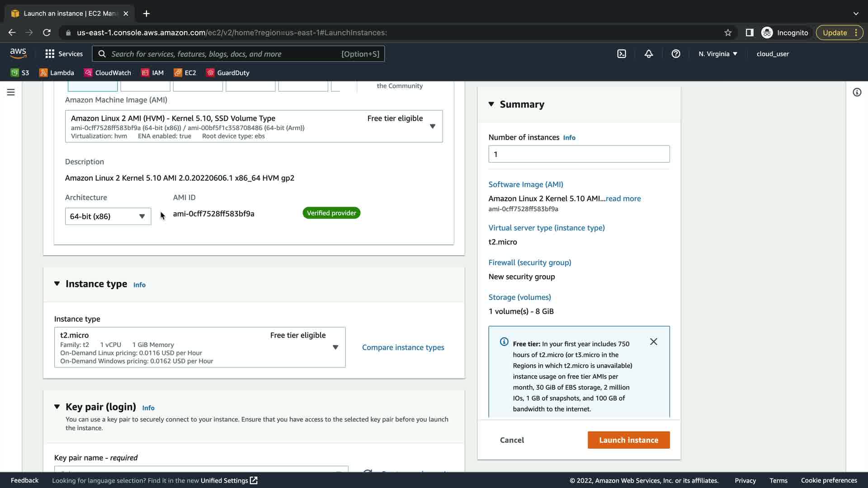Image resolution: width=868 pixels, height=488 pixels.
Task: Click the help question mark icon
Action: click(676, 54)
